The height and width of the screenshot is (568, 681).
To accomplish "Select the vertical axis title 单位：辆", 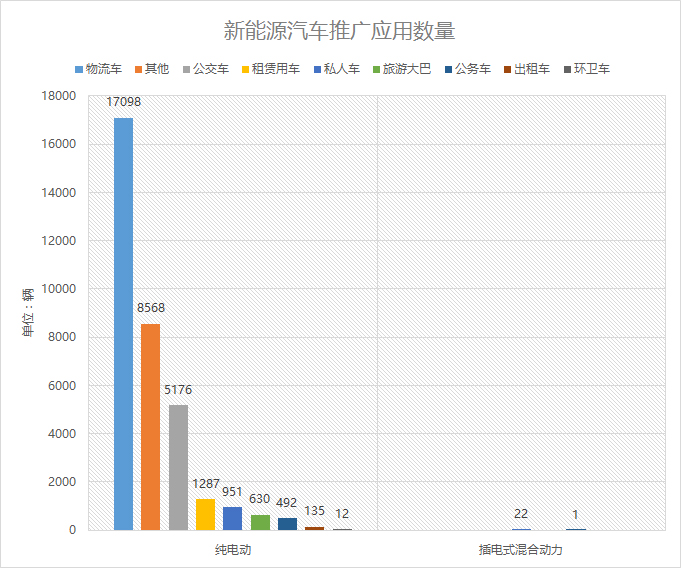I will tap(29, 312).
